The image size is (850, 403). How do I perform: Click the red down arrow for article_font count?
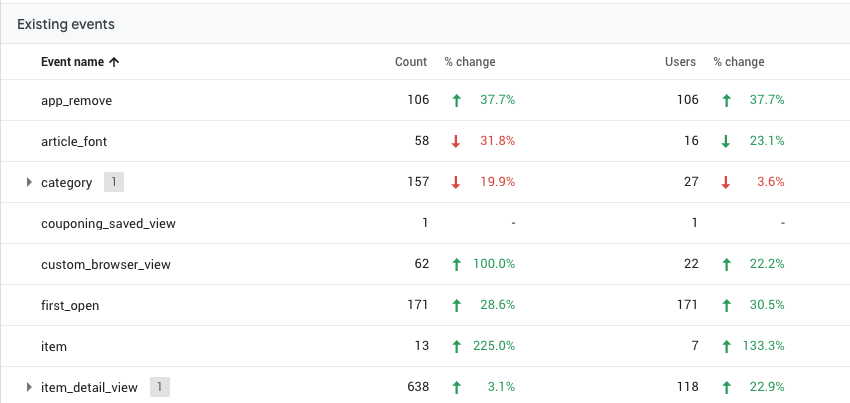(456, 141)
